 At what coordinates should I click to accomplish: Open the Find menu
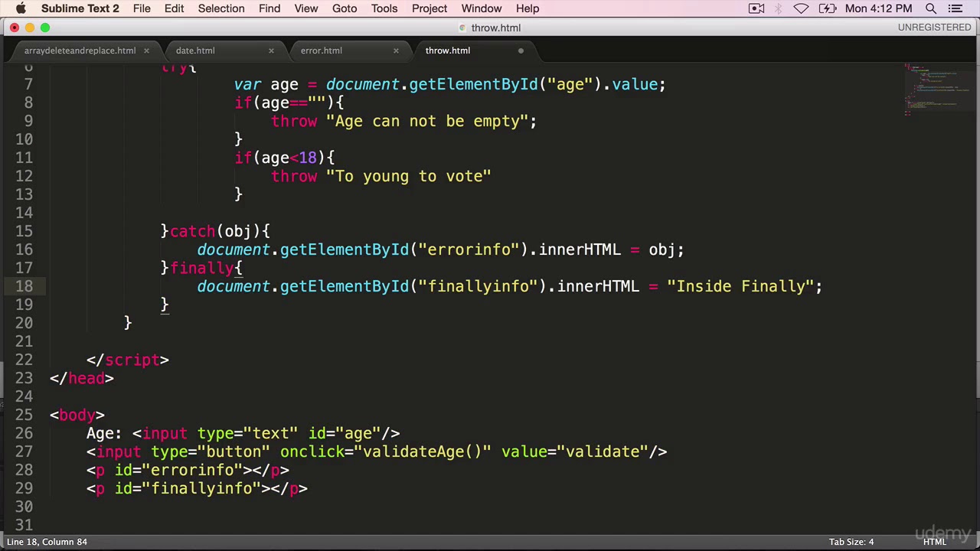(269, 8)
